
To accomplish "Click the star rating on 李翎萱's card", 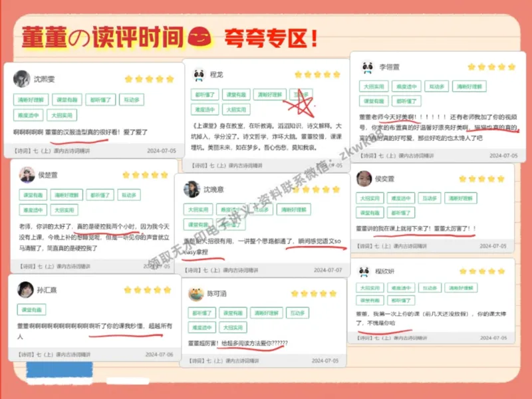I will pyautogui.click(x=491, y=67).
